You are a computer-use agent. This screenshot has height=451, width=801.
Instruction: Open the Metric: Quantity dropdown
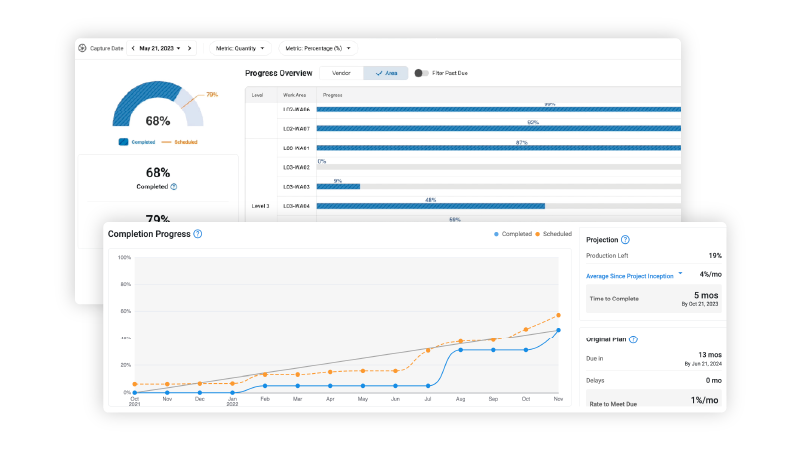coord(240,48)
